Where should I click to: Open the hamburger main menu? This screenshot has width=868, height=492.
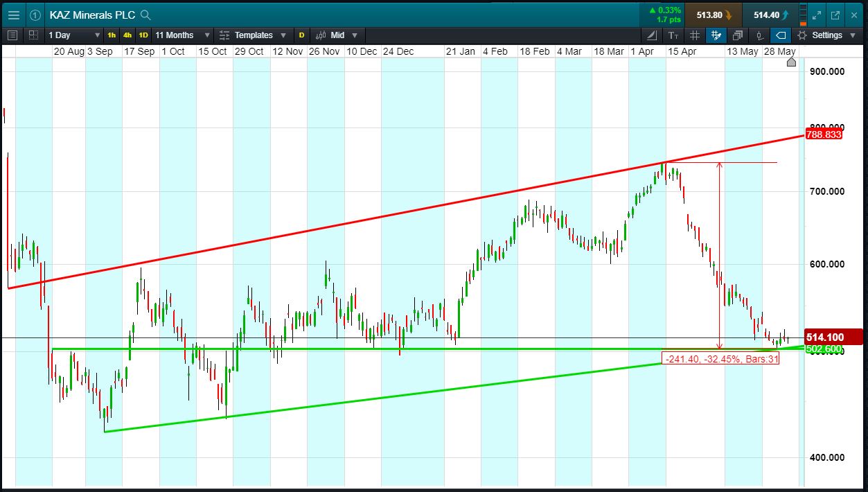coord(14,15)
